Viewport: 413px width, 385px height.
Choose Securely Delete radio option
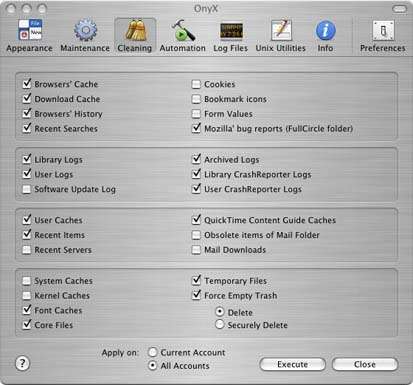pos(220,324)
